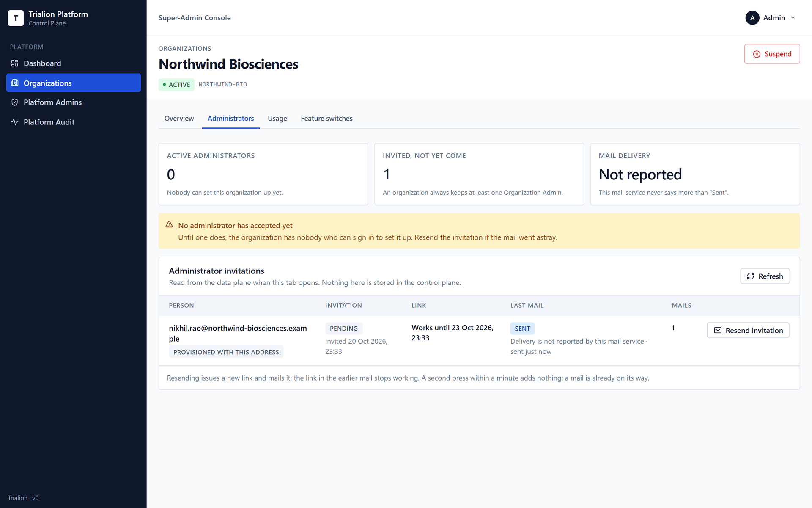The width and height of the screenshot is (812, 508).
Task: Expand the Admin account chevron
Action: (x=793, y=18)
